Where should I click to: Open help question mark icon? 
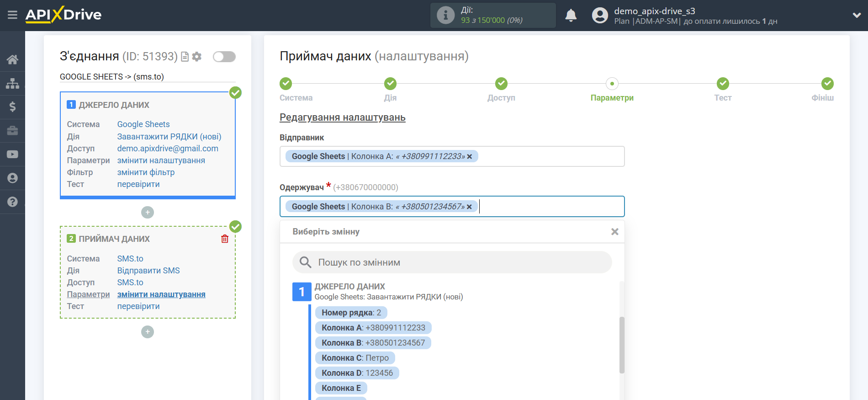tap(12, 202)
